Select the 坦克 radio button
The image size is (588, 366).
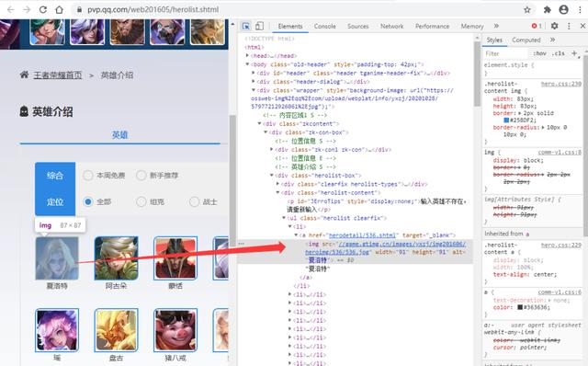pyautogui.click(x=141, y=202)
